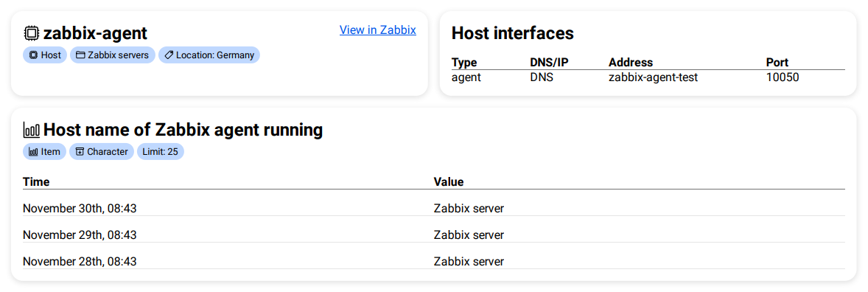Select the Limit: 25 badge
The image size is (868, 292).
(x=161, y=151)
